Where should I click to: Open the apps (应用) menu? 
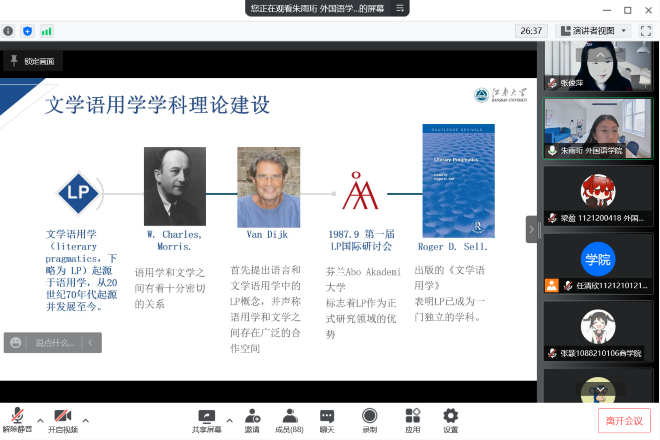point(412,419)
